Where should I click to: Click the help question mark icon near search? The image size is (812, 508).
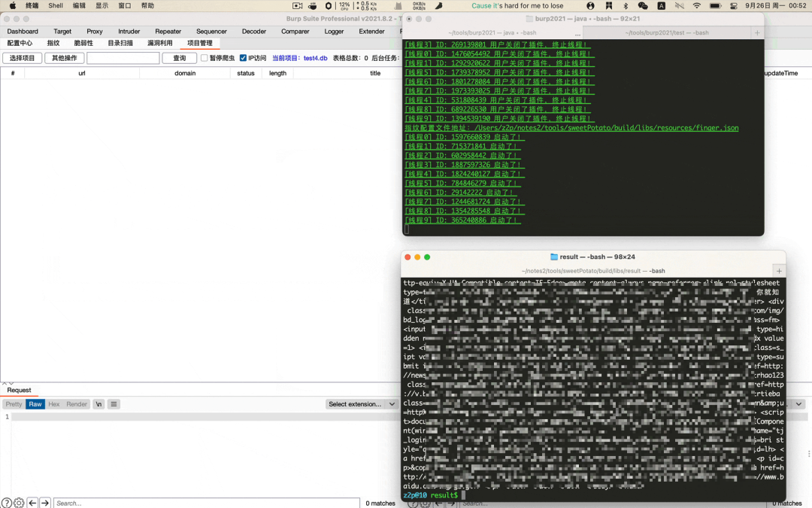coord(6,503)
